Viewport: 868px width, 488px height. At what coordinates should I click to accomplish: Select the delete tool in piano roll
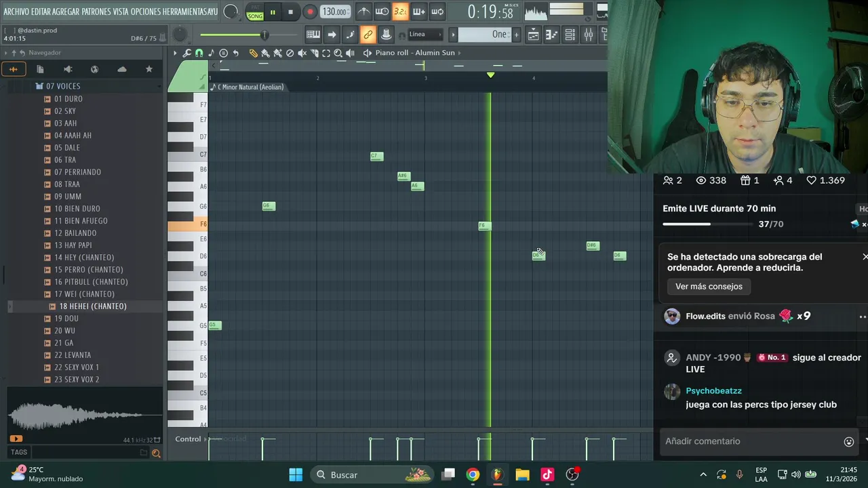click(290, 53)
